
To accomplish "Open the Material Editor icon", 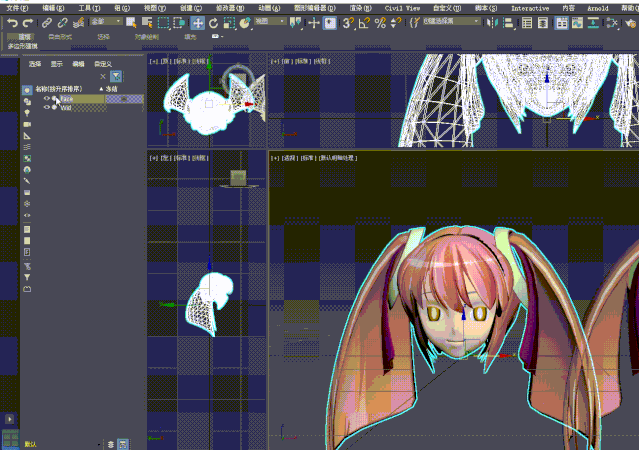I will click(x=611, y=23).
